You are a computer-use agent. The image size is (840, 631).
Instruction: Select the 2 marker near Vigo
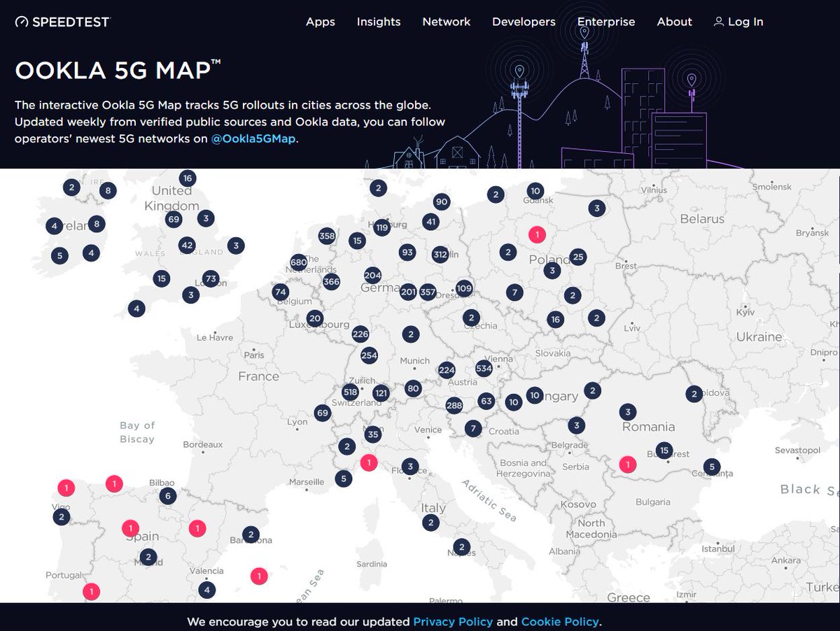click(x=62, y=517)
